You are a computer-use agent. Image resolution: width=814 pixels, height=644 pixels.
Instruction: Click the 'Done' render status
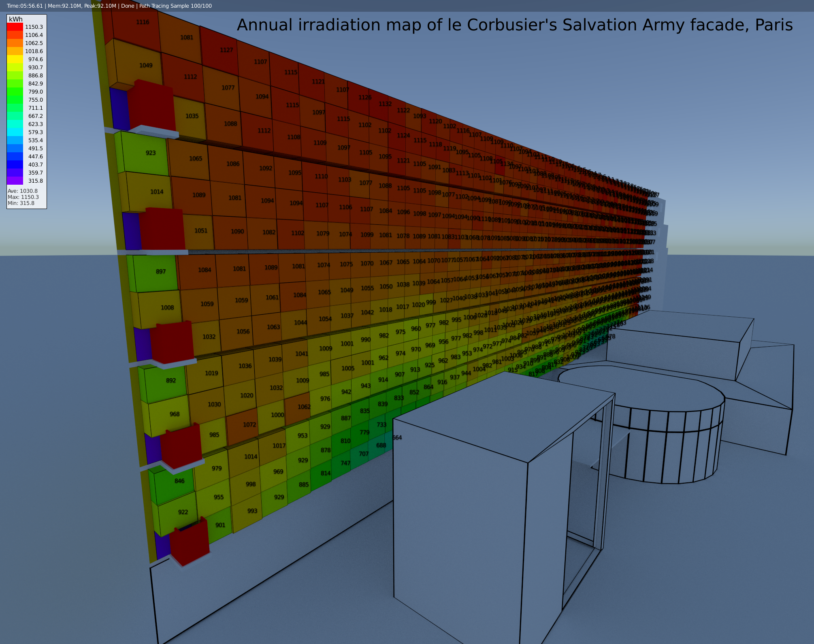tap(128, 6)
